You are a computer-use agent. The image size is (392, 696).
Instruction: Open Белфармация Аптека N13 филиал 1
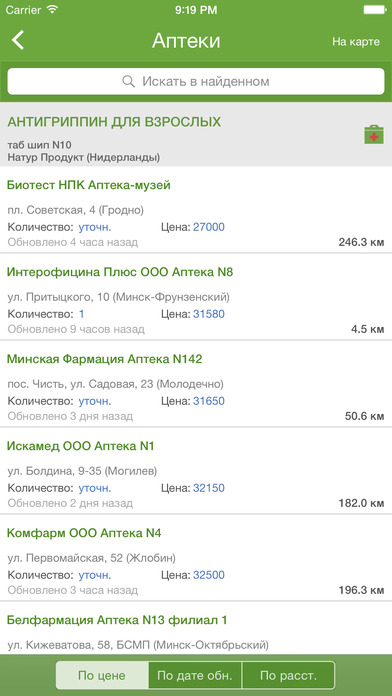pyautogui.click(x=196, y=628)
